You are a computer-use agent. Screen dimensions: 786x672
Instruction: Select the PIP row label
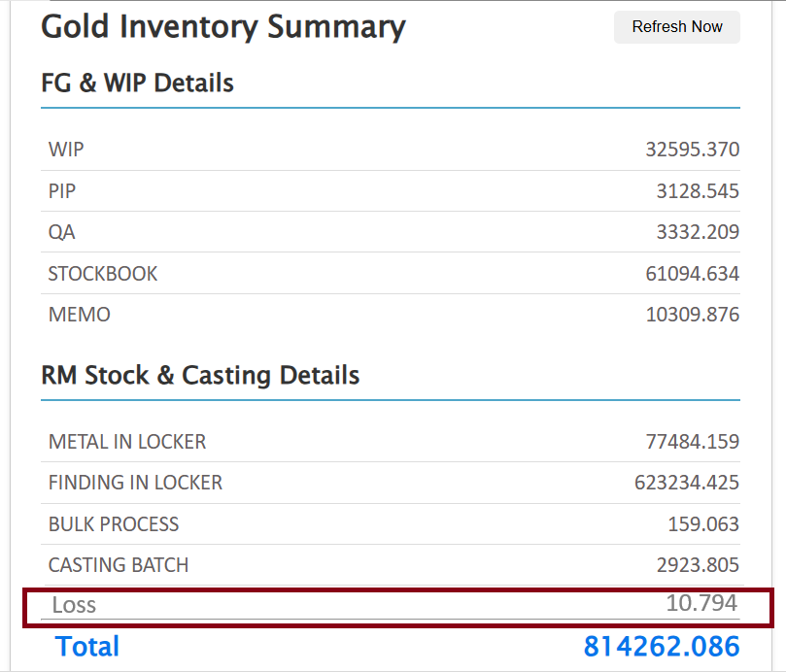click(x=62, y=191)
